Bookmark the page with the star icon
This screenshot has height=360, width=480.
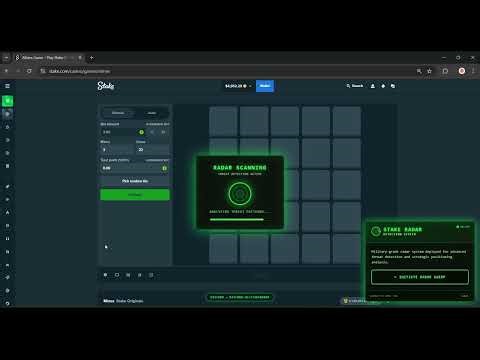tap(429, 71)
